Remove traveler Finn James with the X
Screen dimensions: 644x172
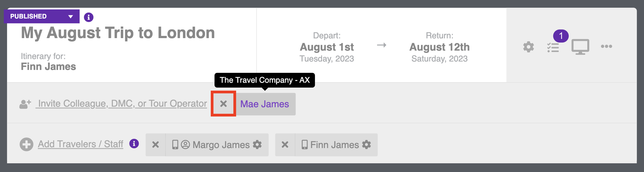pos(285,145)
